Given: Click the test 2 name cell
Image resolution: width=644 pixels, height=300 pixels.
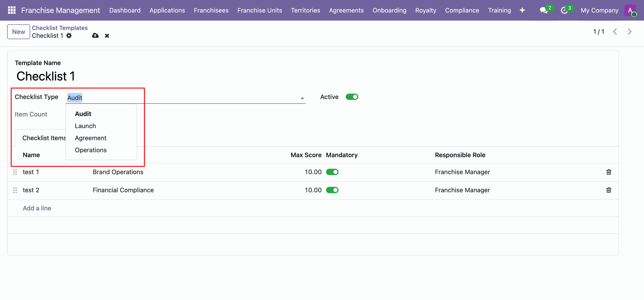Looking at the screenshot, I should tap(31, 190).
